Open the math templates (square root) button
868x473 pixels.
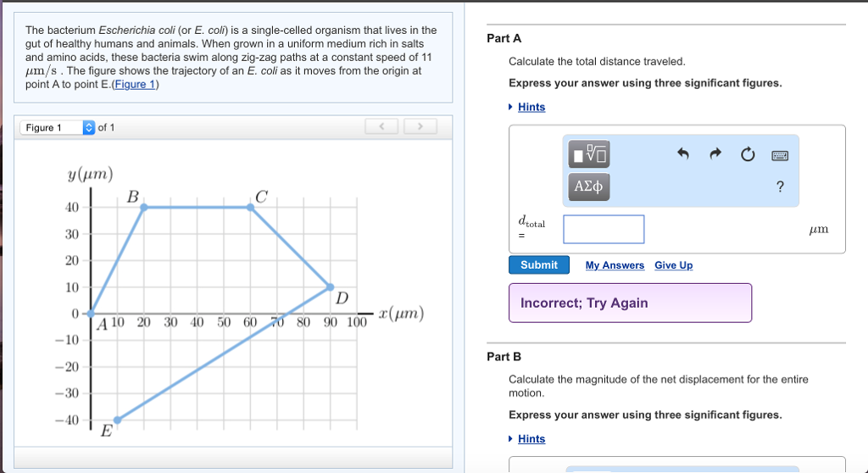pos(589,154)
